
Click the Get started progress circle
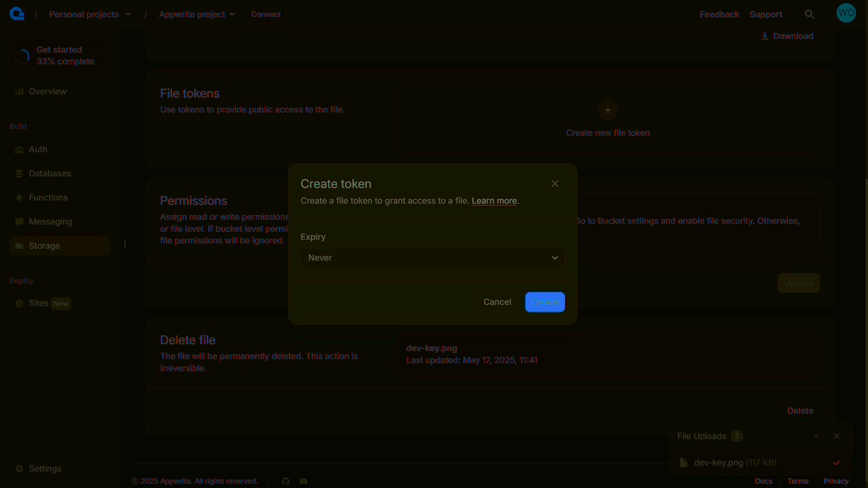[22, 56]
